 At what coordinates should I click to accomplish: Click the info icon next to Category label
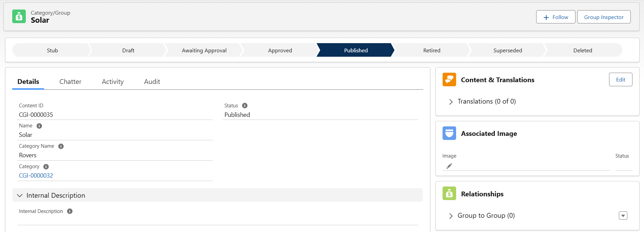point(46,167)
